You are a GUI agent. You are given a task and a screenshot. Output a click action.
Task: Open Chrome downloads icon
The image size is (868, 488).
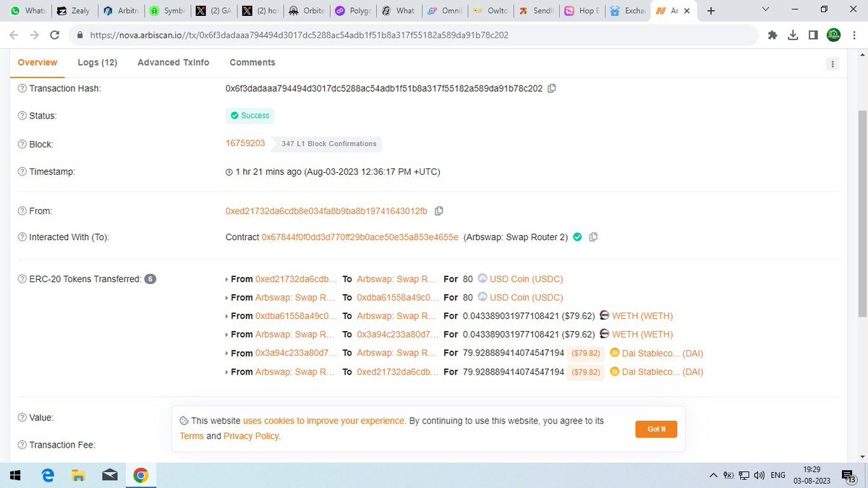tap(793, 35)
